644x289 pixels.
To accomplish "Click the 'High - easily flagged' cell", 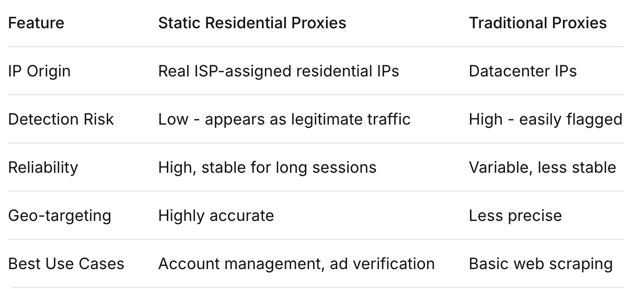I will coord(545,119).
